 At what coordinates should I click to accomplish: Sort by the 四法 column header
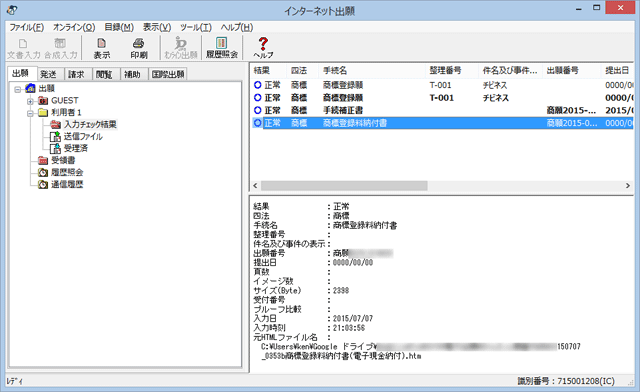302,71
